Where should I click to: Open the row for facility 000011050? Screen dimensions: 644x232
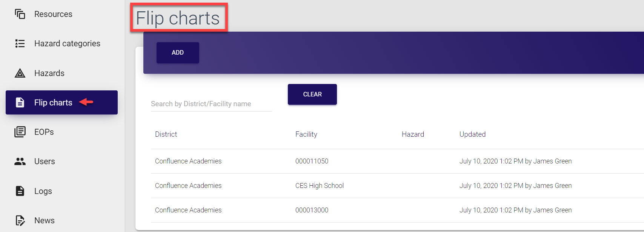click(x=312, y=161)
